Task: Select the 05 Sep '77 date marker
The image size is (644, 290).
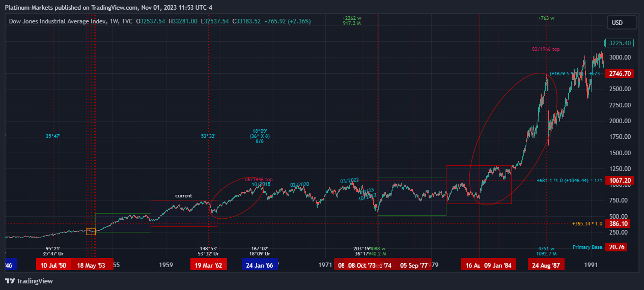Action: click(x=413, y=265)
